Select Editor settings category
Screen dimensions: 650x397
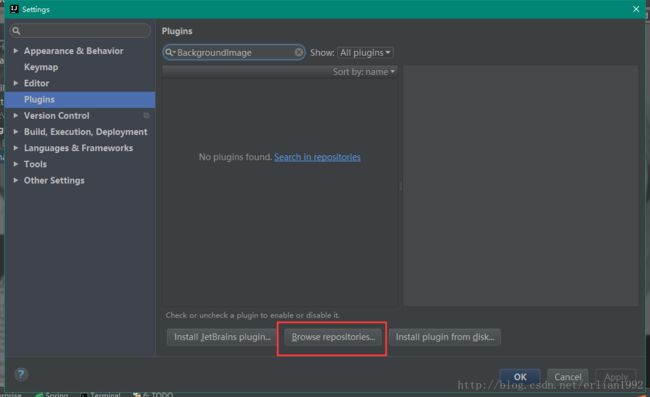36,83
